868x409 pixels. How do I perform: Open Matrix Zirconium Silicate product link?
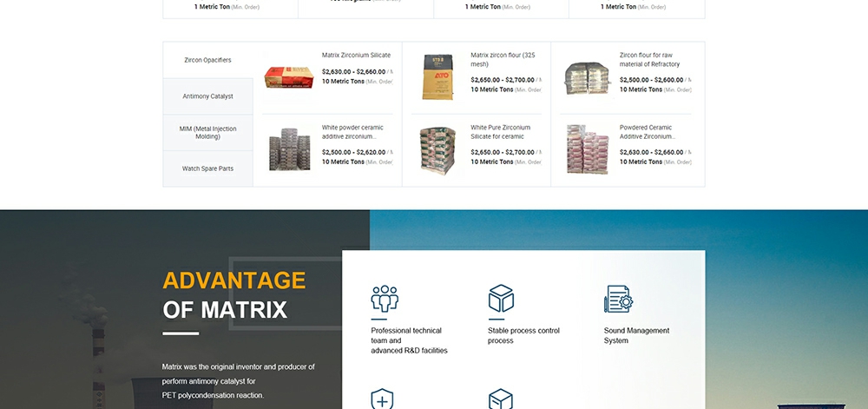pyautogui.click(x=356, y=56)
